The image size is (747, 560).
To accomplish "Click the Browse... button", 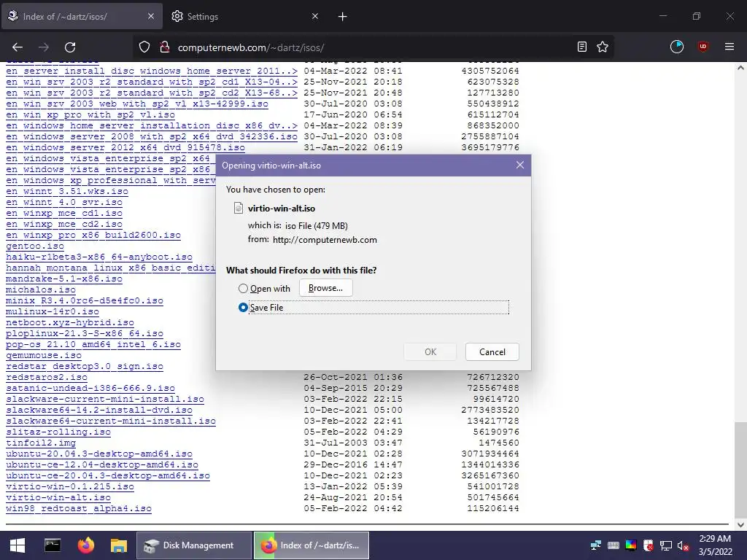I will click(x=326, y=288).
